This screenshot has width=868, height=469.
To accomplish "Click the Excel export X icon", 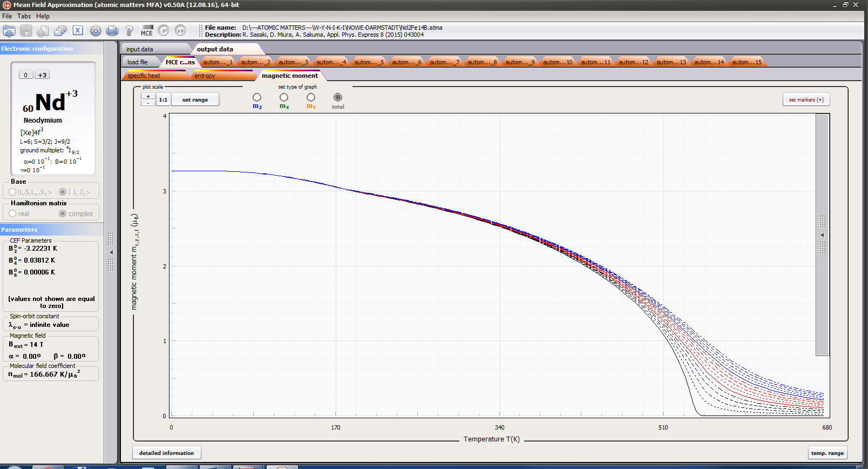I will point(78,31).
